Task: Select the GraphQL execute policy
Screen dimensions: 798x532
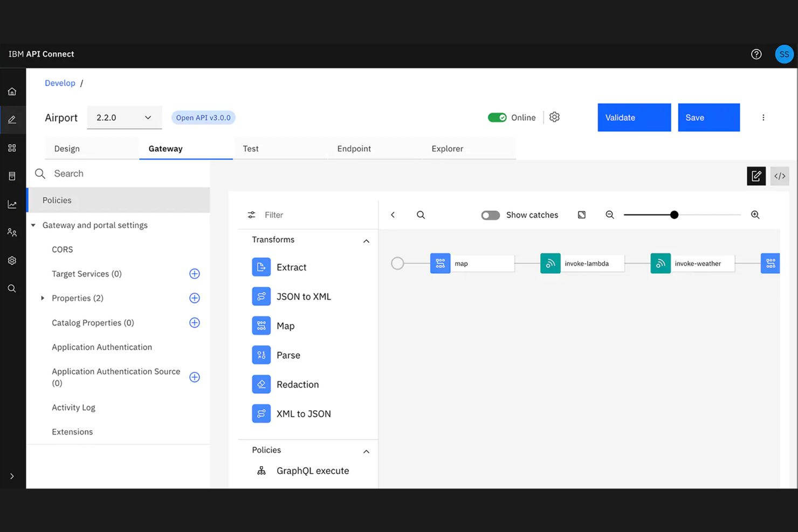Action: (302, 471)
